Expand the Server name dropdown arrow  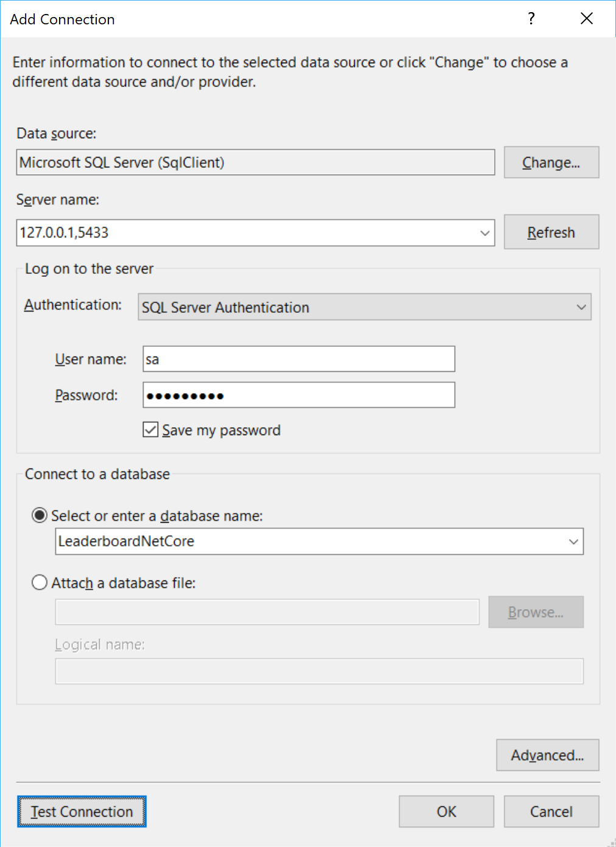pos(485,233)
